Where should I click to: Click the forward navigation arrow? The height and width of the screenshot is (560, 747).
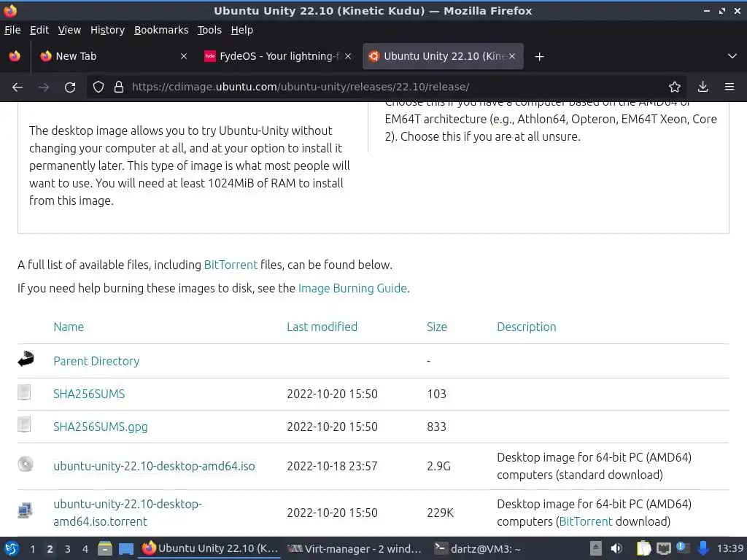[x=44, y=87]
